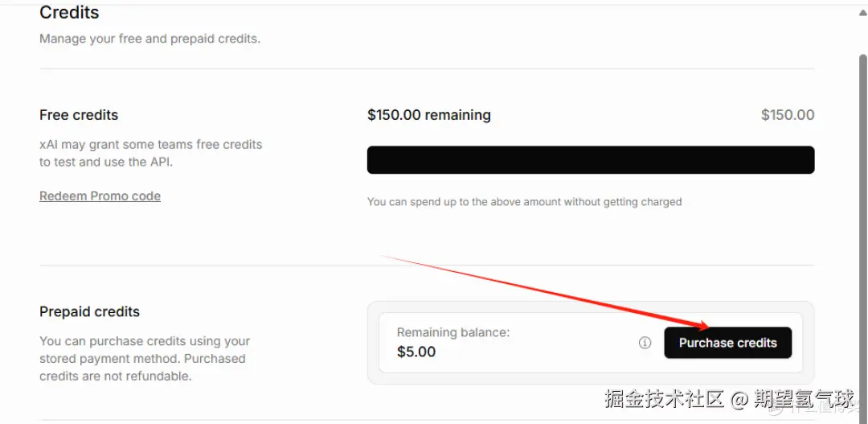Click the $5.00 balance amount
Image resolution: width=868 pixels, height=424 pixels.
(x=416, y=352)
